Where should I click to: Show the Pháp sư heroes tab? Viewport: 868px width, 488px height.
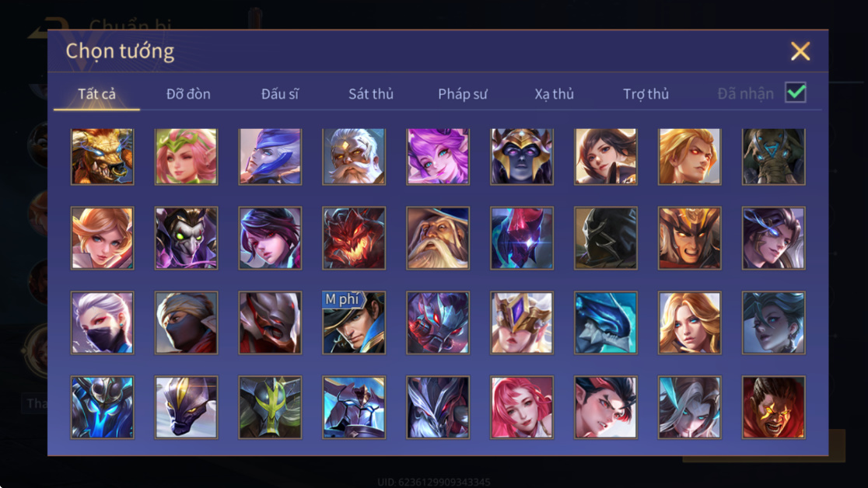coord(462,94)
